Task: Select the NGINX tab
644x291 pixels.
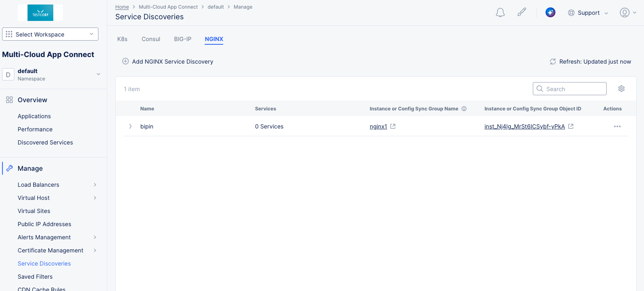Action: [214, 39]
